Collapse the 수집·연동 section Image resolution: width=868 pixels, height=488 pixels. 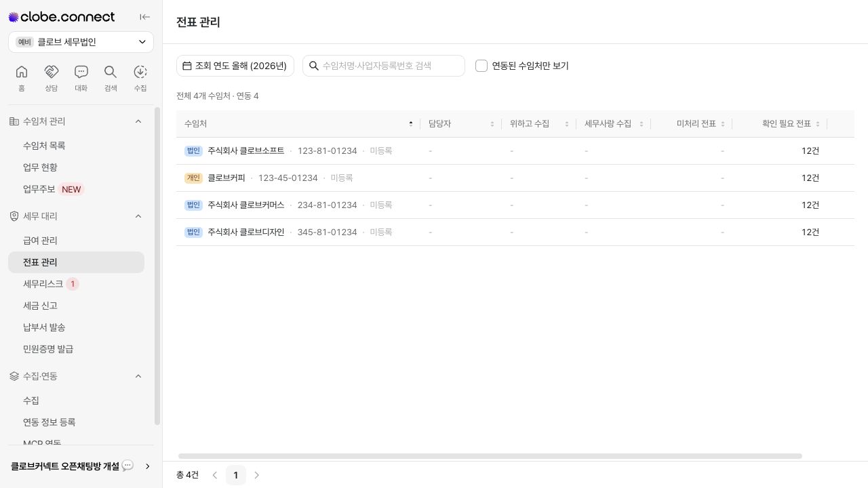point(138,376)
